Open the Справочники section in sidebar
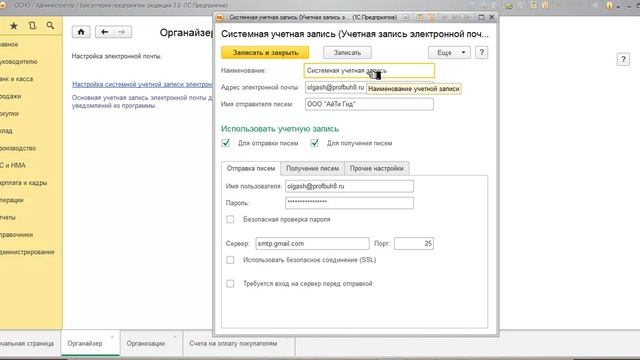Screen dimensions: 640x360 17,235
